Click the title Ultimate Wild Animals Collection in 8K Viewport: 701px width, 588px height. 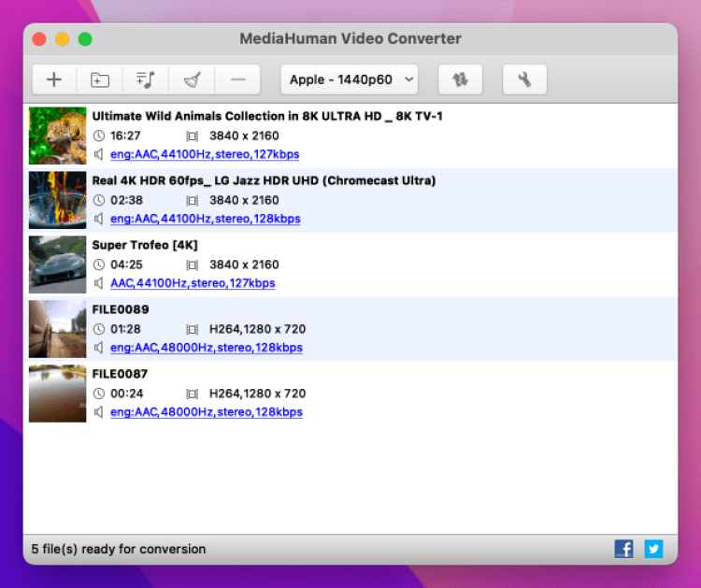click(267, 116)
